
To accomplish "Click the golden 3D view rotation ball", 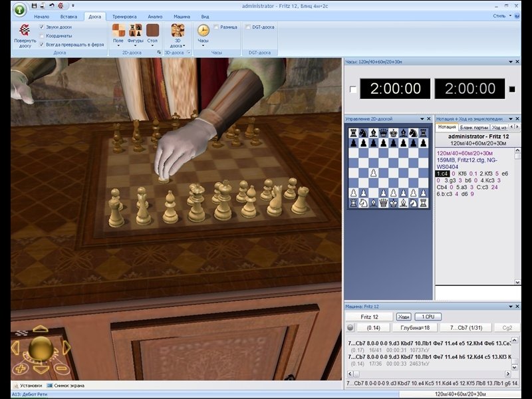I will pos(41,348).
